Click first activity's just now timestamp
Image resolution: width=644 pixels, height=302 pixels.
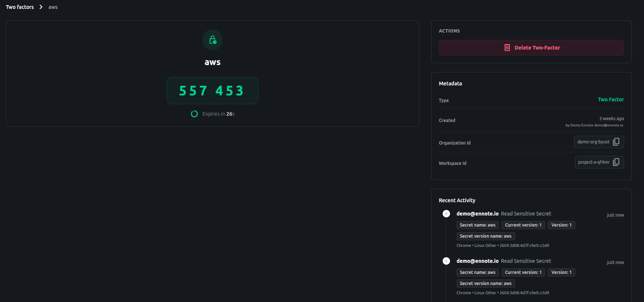click(x=615, y=215)
